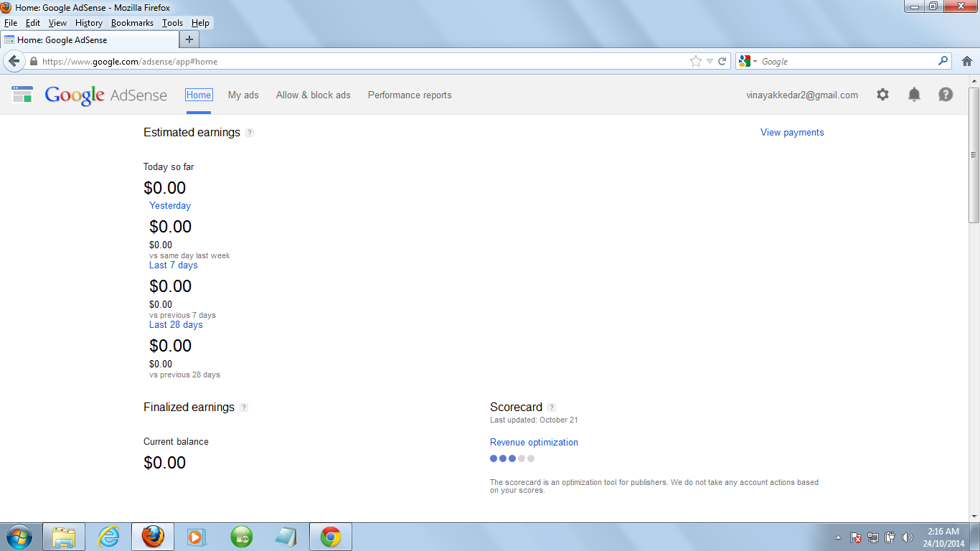Viewport: 980px width, 551px height.
Task: Open the File menu
Action: pos(11,23)
